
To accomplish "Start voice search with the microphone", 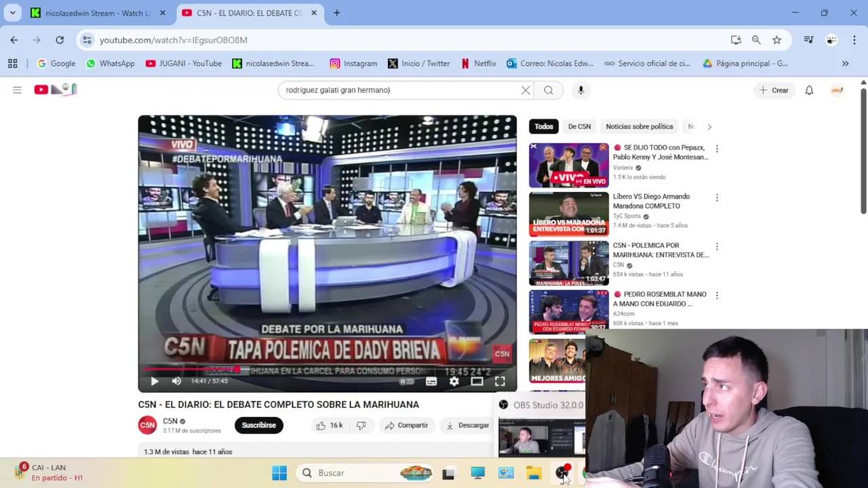I will pos(580,89).
